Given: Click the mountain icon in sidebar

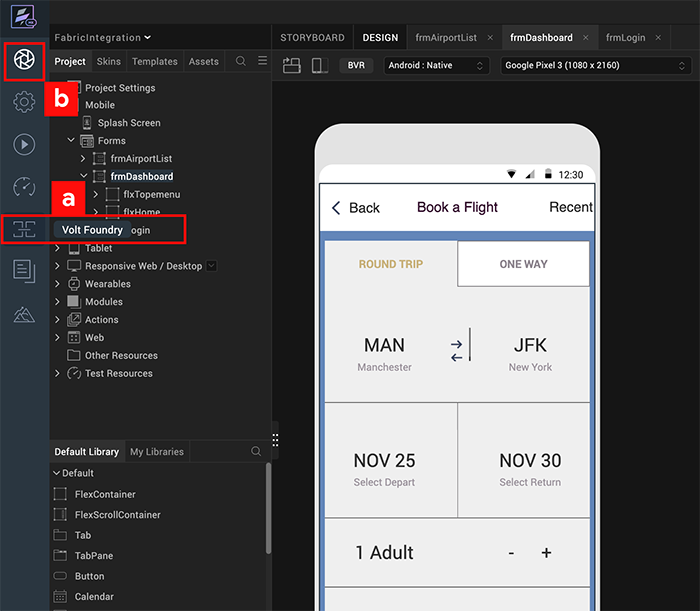Looking at the screenshot, I should coord(24,315).
